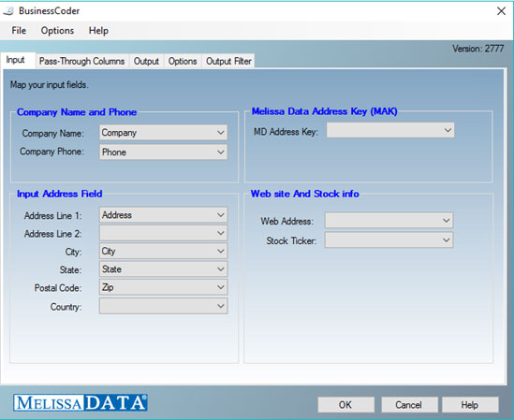
Task: Open the Help menu in menu bar
Action: (x=98, y=31)
